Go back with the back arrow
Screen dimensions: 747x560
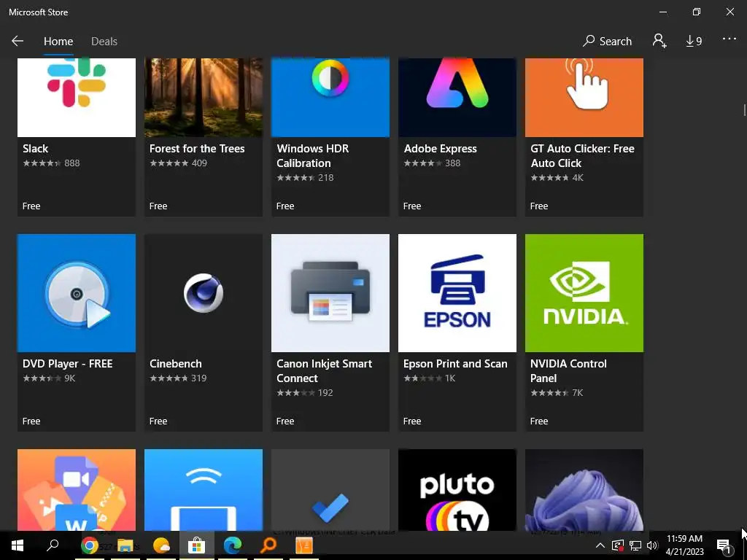[x=18, y=41]
